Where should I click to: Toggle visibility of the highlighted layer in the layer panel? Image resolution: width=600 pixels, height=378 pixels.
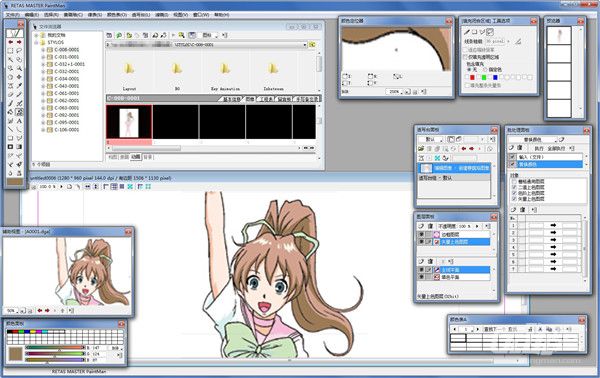pos(422,241)
